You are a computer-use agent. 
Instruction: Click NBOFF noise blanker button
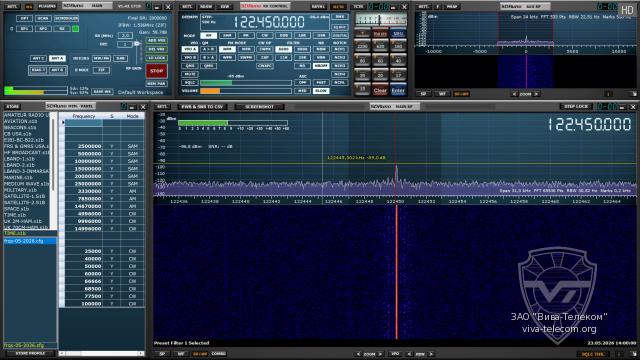tap(321, 66)
